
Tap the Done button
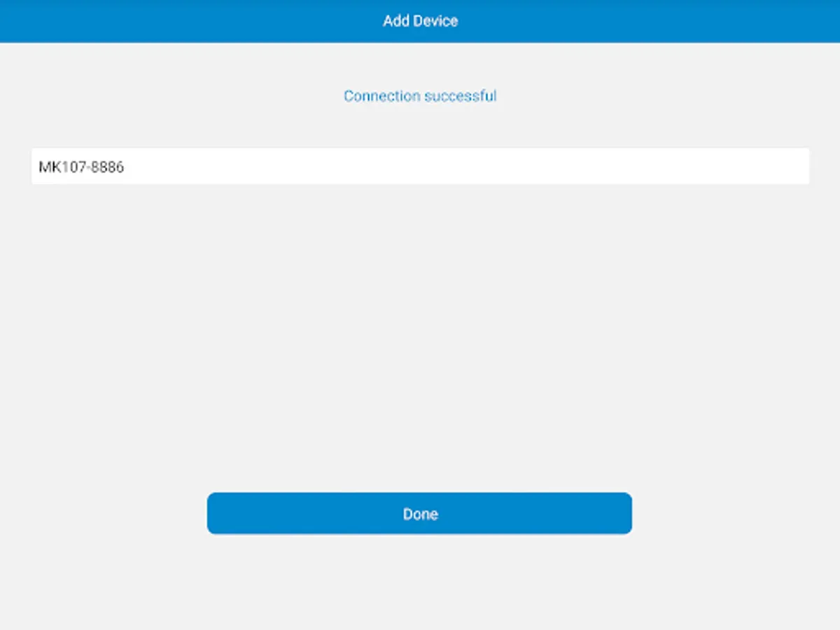click(419, 513)
